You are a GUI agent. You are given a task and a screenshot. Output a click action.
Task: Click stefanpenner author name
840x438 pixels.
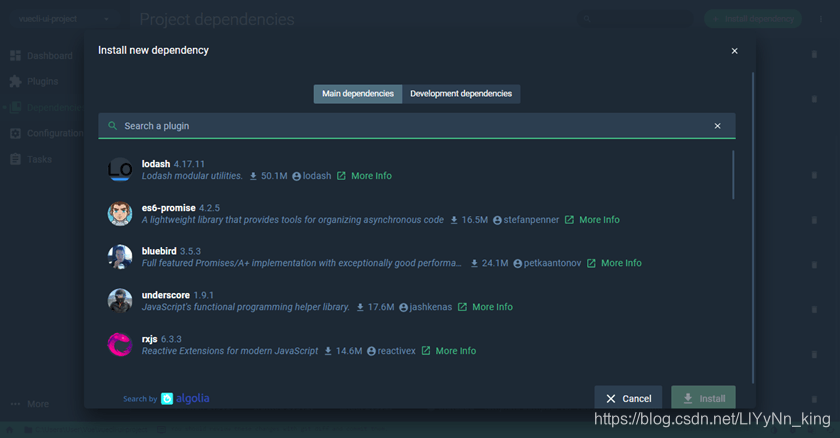pyautogui.click(x=531, y=220)
